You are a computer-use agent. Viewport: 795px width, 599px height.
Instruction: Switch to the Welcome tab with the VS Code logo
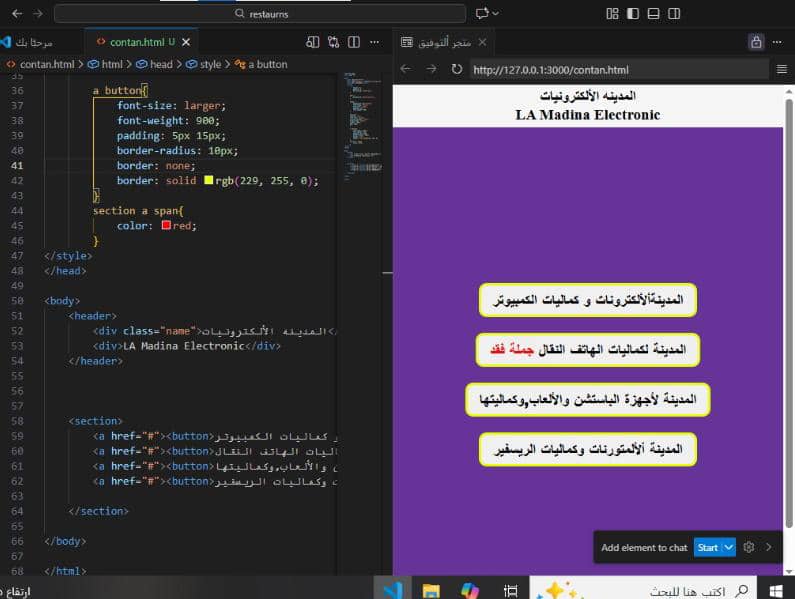28,42
